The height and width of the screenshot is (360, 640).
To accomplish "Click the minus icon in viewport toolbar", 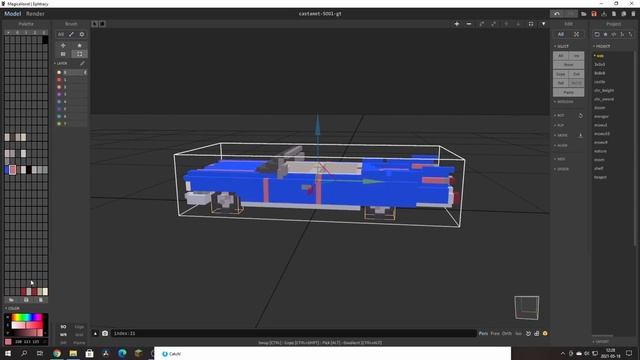I will point(469,24).
